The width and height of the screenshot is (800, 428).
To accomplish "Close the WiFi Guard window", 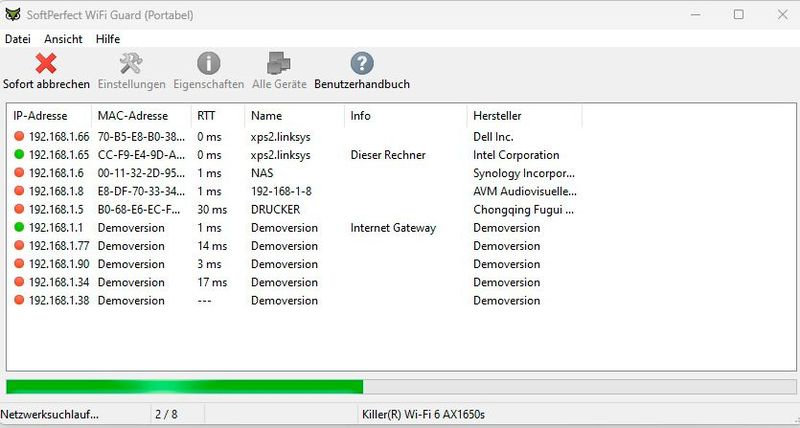I will (783, 14).
